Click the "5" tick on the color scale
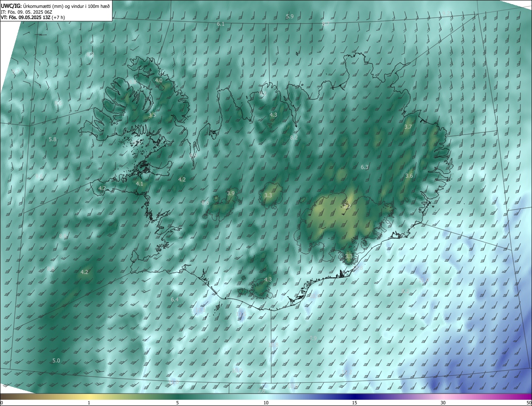 177,403
